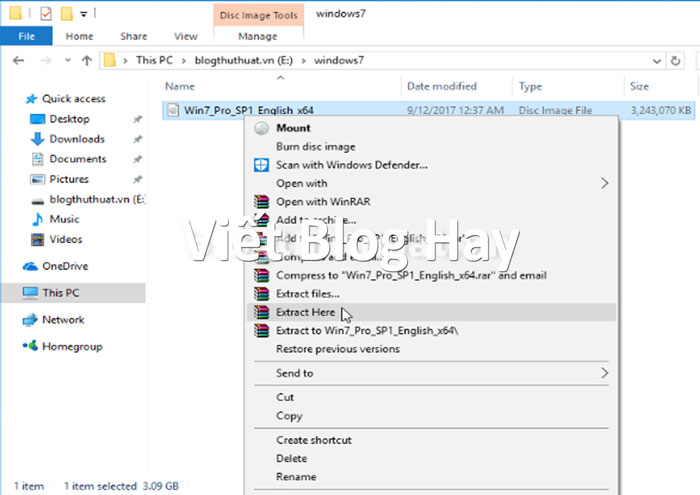
Task: Sort by the Size column header
Action: (x=639, y=86)
